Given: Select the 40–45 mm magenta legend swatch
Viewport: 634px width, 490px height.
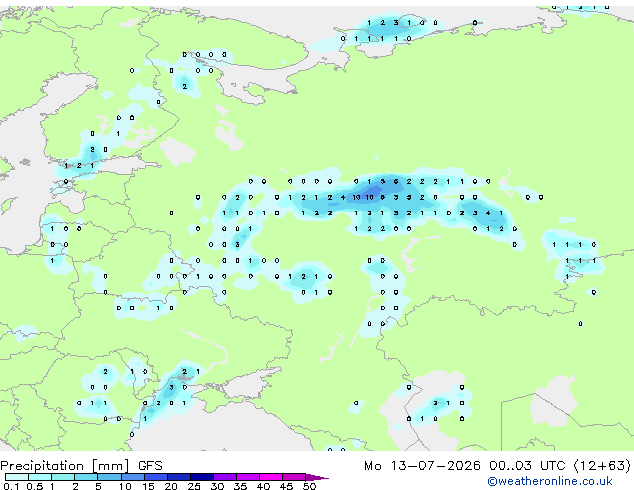Looking at the screenshot, I should pyautogui.click(x=271, y=477).
